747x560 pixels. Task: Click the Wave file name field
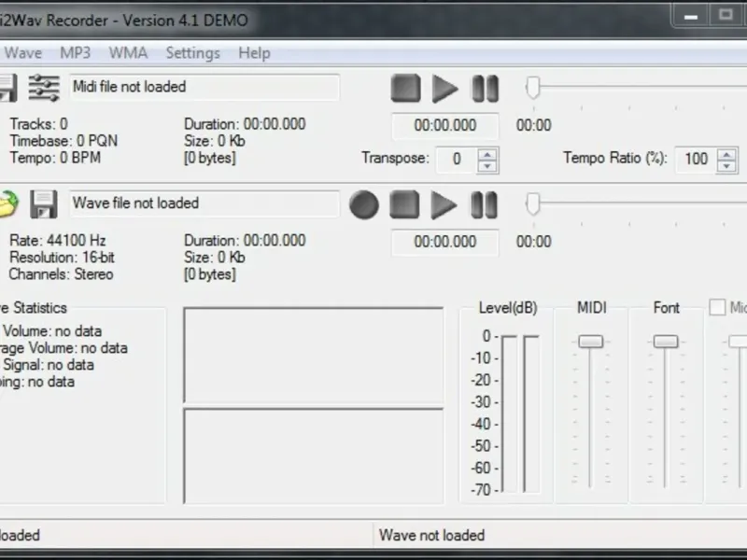pyautogui.click(x=204, y=203)
